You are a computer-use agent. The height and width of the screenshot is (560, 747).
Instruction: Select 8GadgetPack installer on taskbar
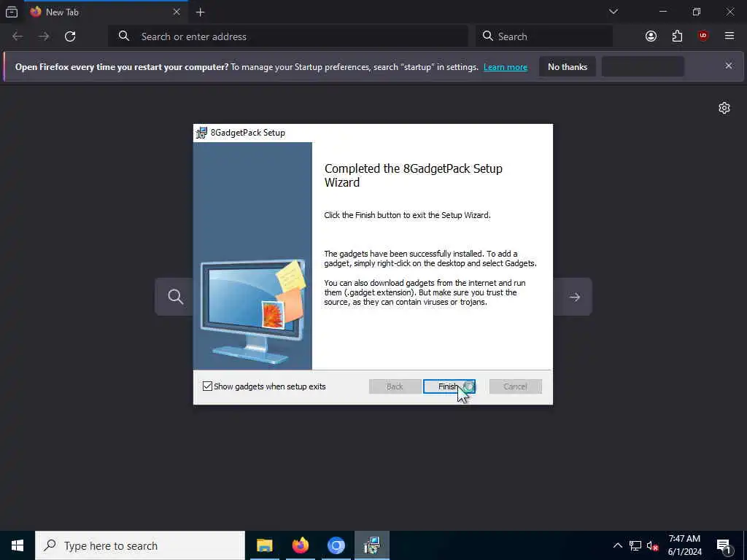coord(371,545)
